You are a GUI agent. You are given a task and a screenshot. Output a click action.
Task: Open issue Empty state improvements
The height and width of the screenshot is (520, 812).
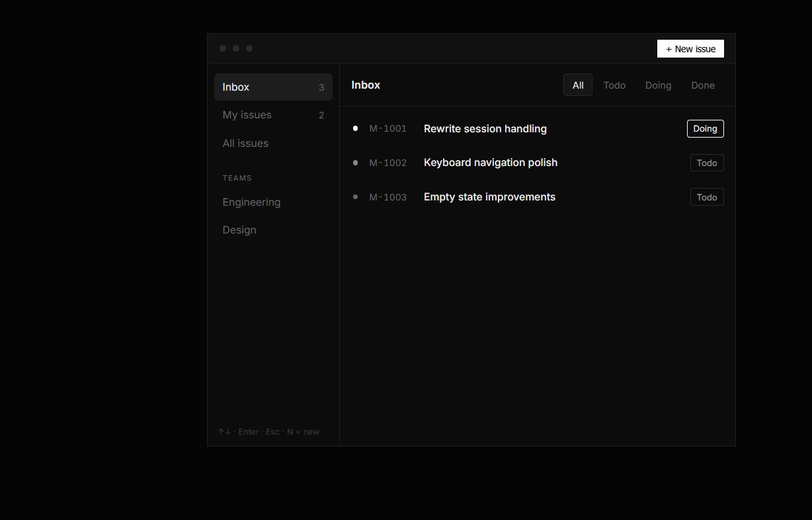click(x=489, y=197)
